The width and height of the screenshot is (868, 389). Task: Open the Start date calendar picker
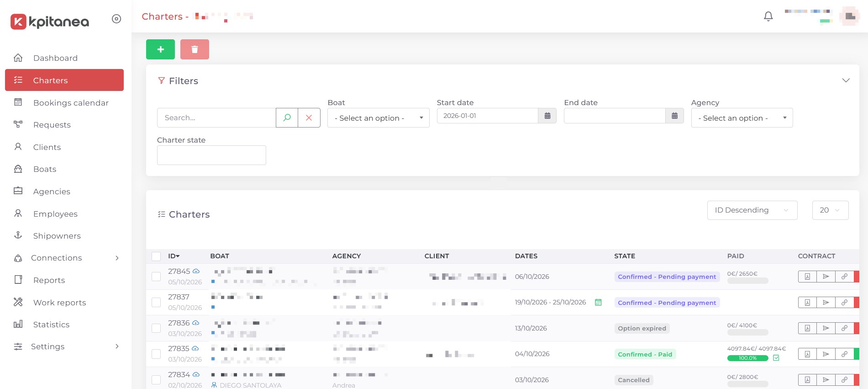[x=547, y=116]
